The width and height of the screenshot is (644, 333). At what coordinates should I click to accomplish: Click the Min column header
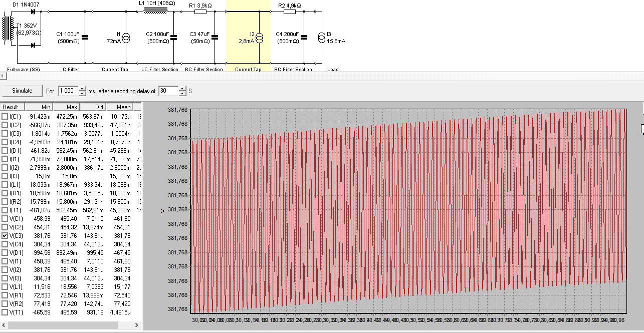[46, 107]
